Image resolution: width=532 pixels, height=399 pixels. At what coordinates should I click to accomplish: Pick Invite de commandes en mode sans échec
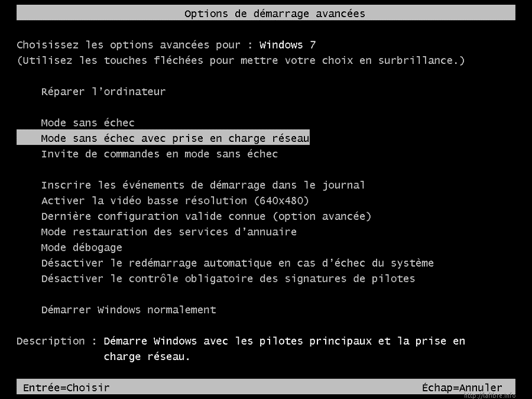coord(160,154)
